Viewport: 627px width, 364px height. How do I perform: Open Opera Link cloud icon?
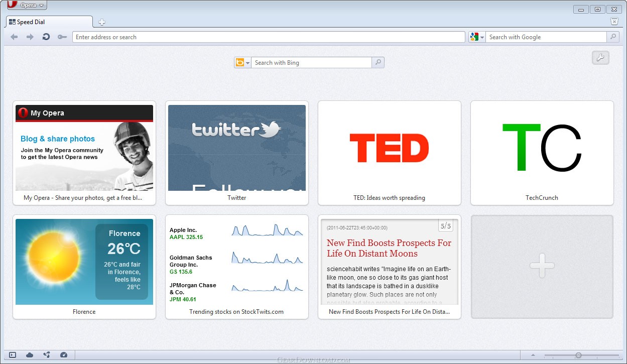point(30,355)
